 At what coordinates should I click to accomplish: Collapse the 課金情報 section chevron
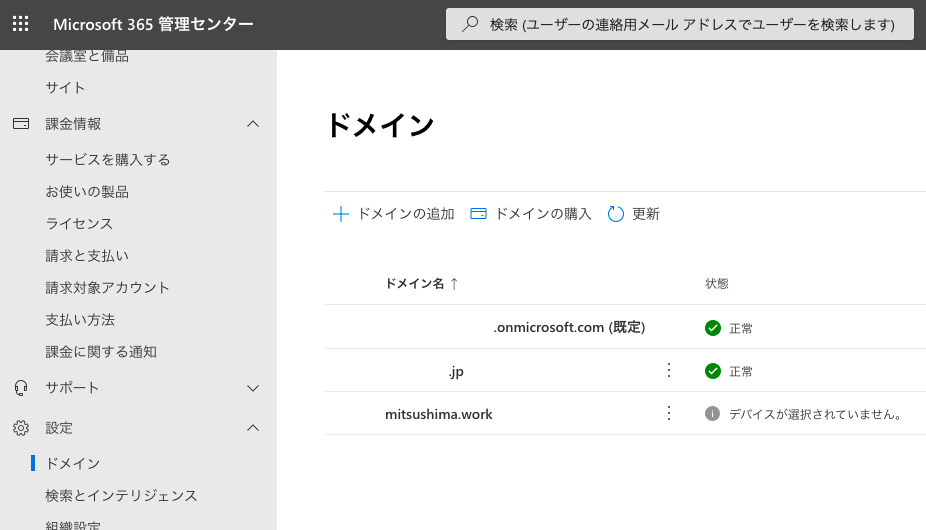253,124
